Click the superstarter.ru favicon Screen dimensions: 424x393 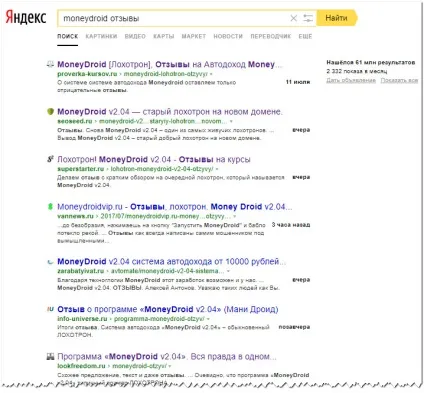point(50,159)
